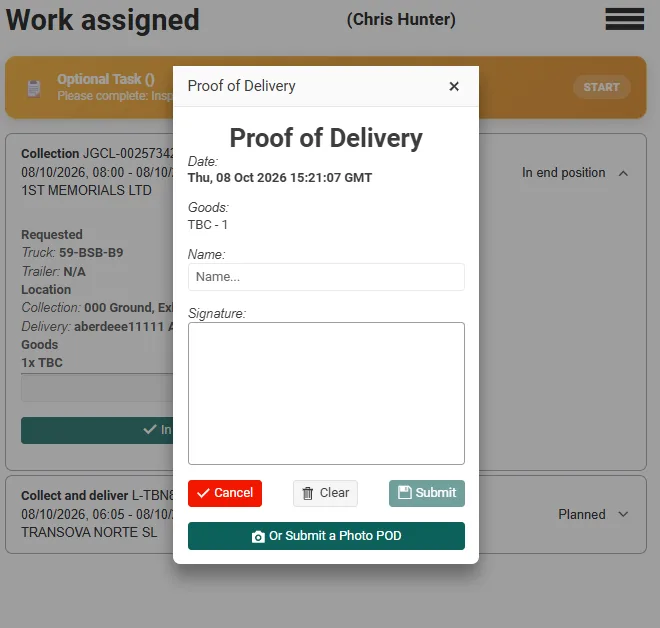Image resolution: width=660 pixels, height=628 pixels.
Task: Collapse the In end position job card
Action: (623, 173)
